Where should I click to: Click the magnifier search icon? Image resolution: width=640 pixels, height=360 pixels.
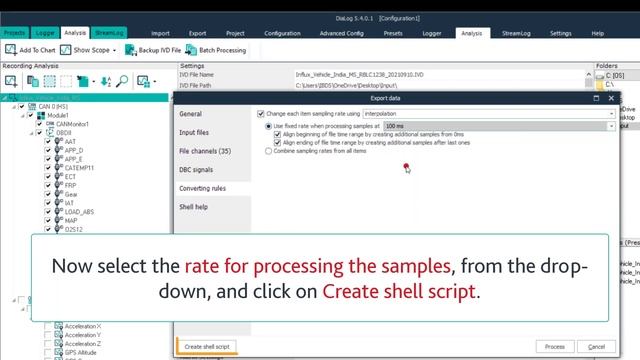(x=122, y=81)
